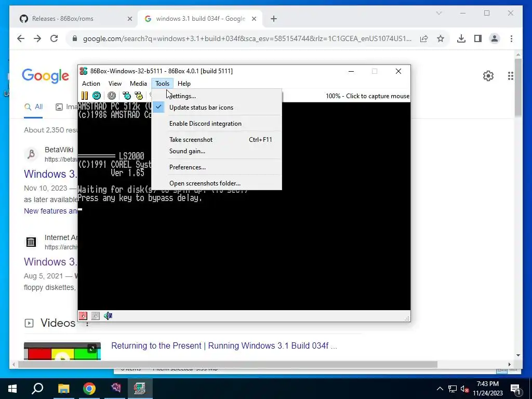Open taskbar search magnifier

click(37, 389)
